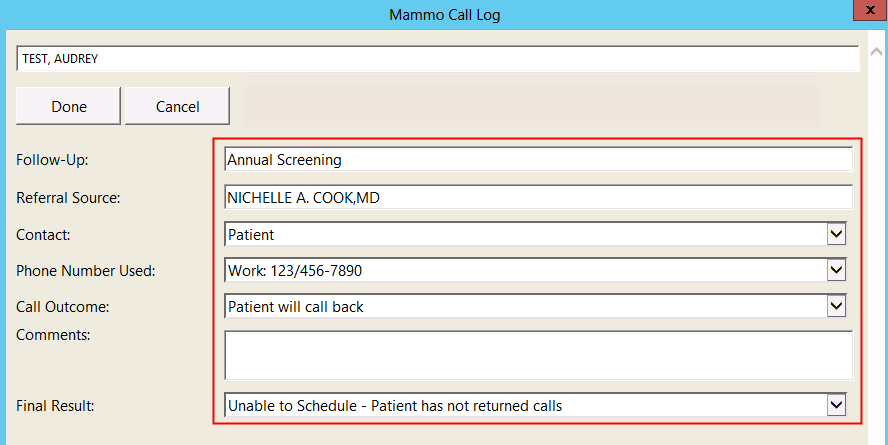Screen dimensions: 888x445
Task: Click the patient name field TEST, AUDREY
Action: (x=437, y=59)
